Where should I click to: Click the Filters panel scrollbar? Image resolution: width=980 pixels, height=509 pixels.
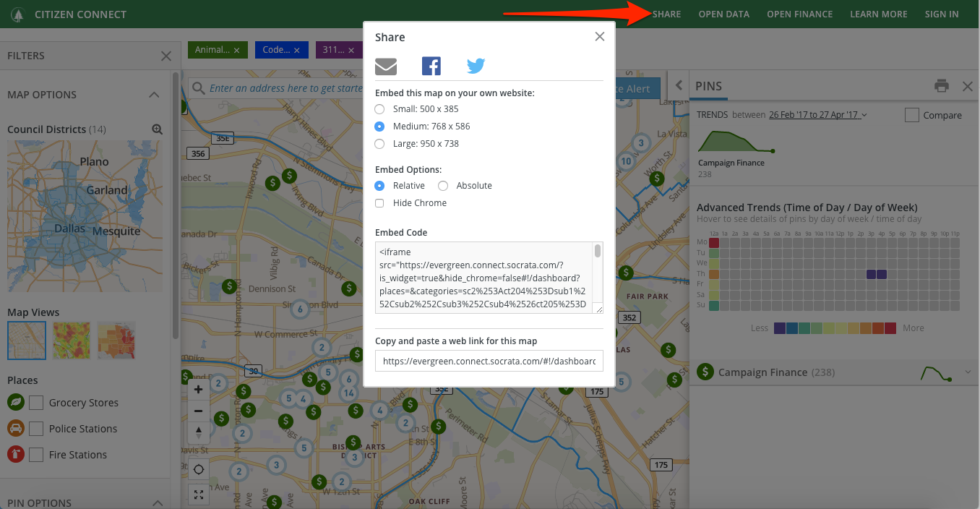click(175, 206)
